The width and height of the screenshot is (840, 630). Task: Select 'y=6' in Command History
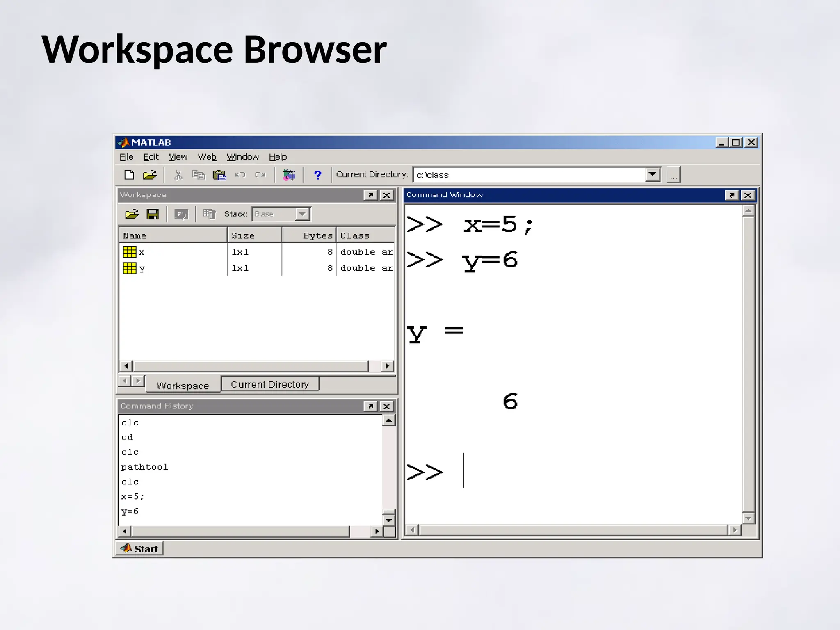pos(130,511)
